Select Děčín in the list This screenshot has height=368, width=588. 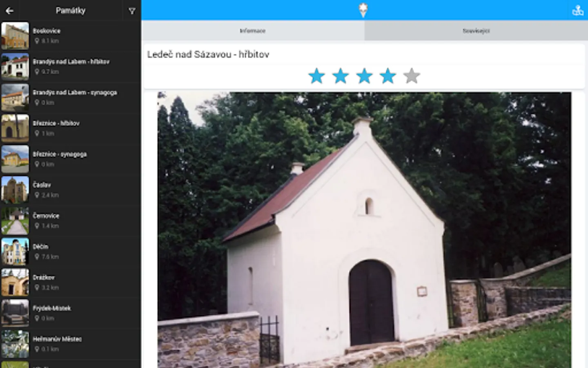(x=71, y=251)
